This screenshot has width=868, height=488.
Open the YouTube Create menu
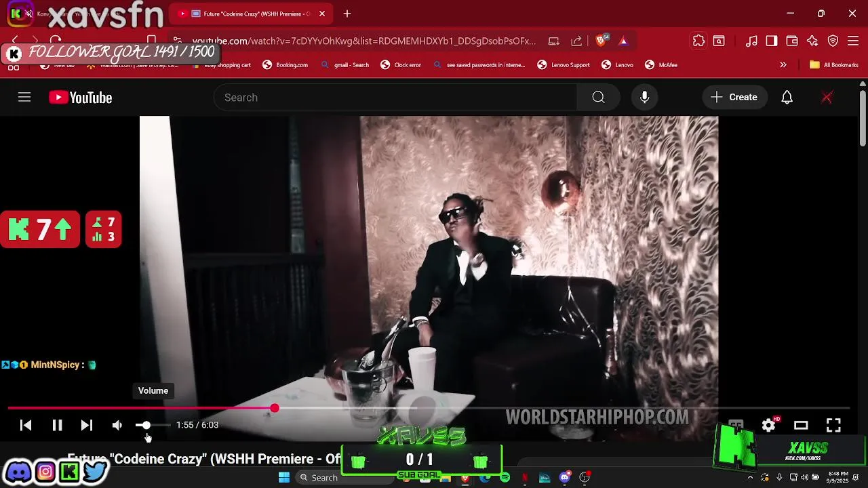[734, 98]
